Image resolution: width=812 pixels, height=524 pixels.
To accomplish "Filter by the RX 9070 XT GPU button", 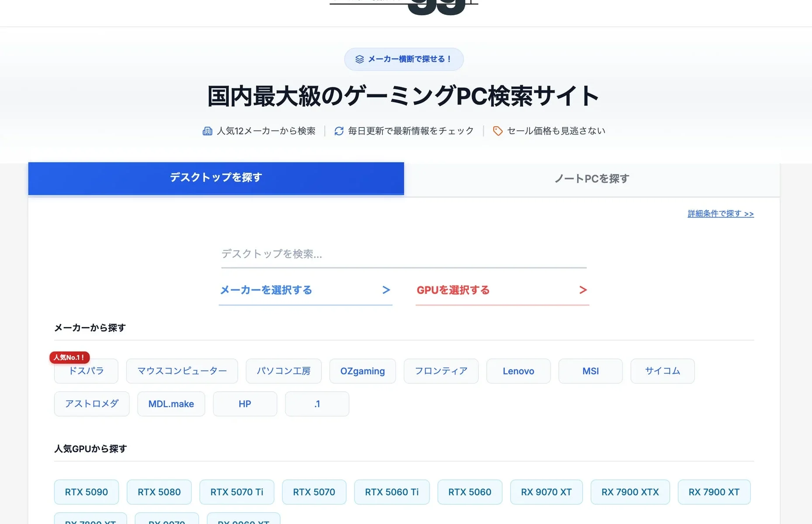I will pyautogui.click(x=546, y=492).
